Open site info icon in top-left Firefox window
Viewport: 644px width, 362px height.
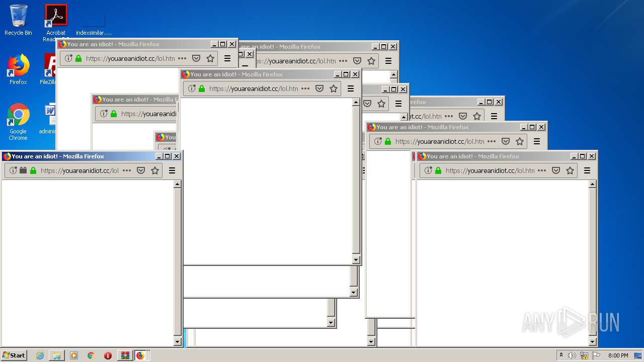pyautogui.click(x=68, y=58)
